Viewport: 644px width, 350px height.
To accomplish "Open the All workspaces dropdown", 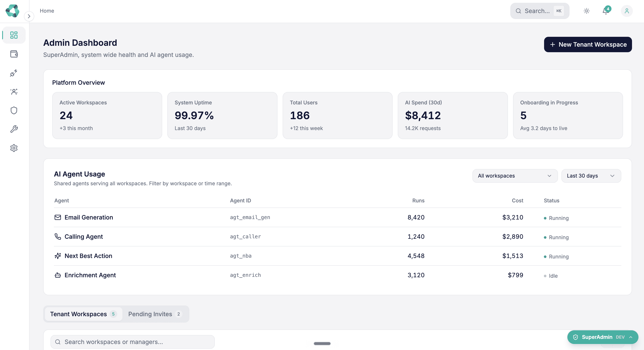I will [x=515, y=176].
